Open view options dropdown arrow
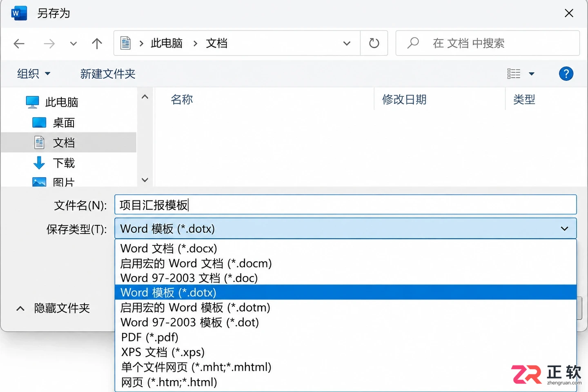This screenshot has width=588, height=392. 532,74
